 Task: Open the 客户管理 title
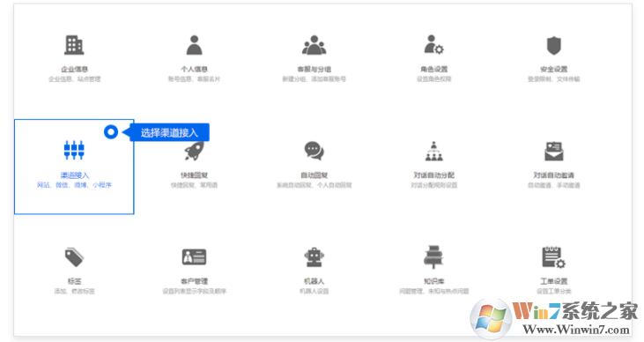tap(195, 281)
